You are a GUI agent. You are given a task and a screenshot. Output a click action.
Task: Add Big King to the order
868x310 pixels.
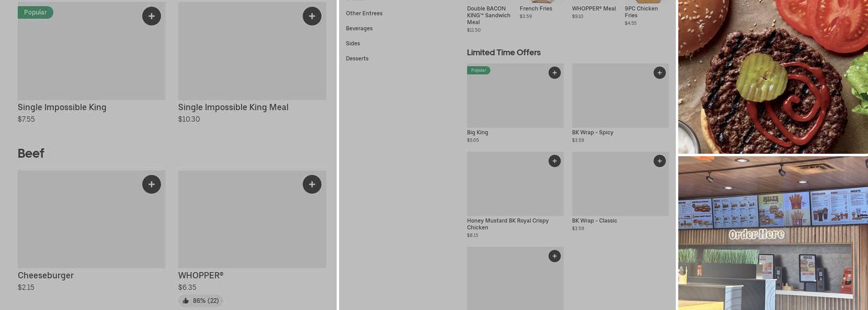(x=554, y=73)
